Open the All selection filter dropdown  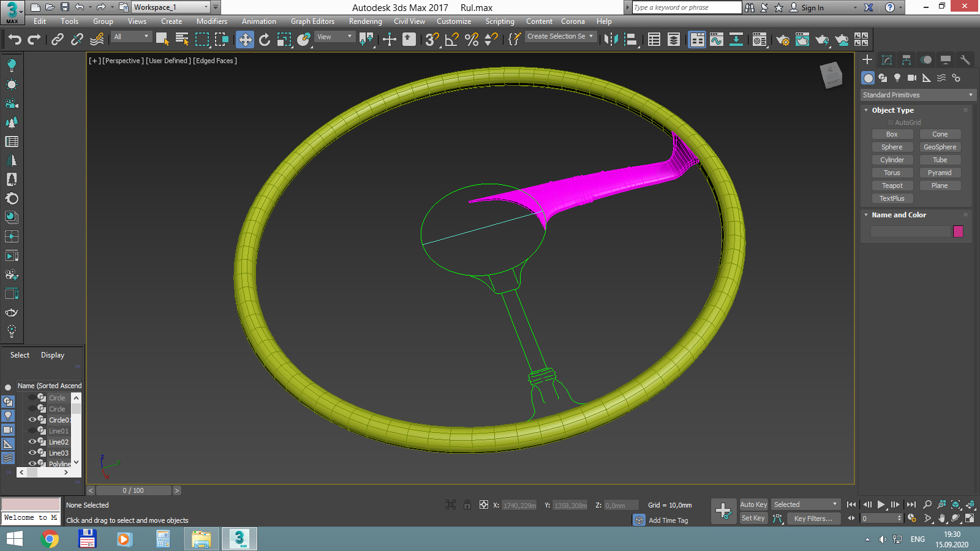[x=131, y=37]
